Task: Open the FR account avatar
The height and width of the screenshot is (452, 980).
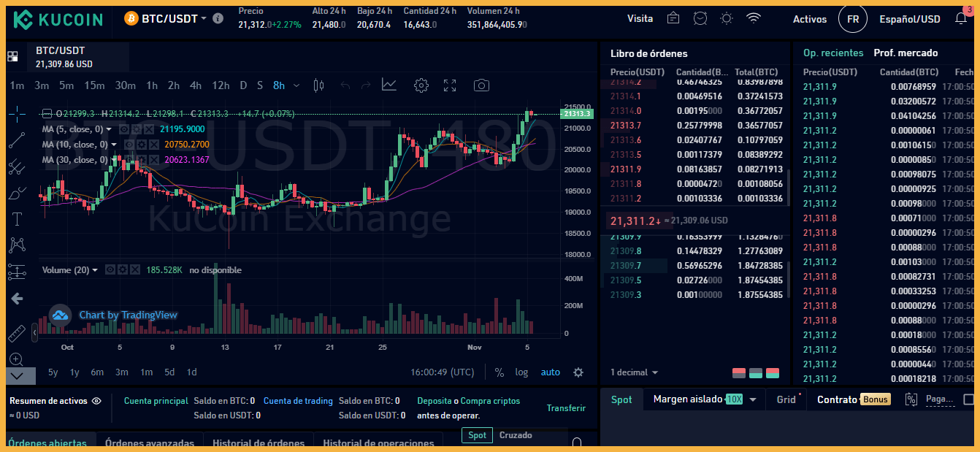Action: (852, 19)
